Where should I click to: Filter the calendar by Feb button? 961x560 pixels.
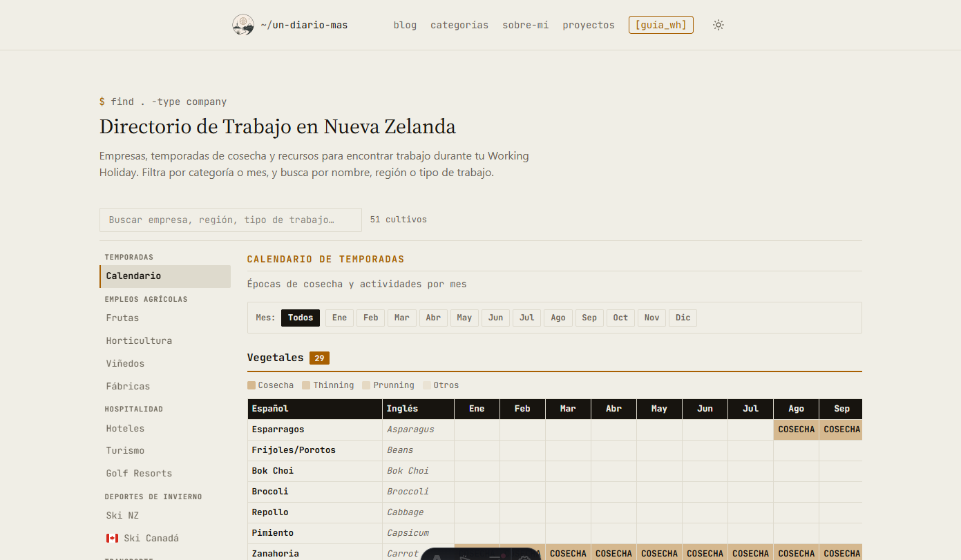click(371, 318)
